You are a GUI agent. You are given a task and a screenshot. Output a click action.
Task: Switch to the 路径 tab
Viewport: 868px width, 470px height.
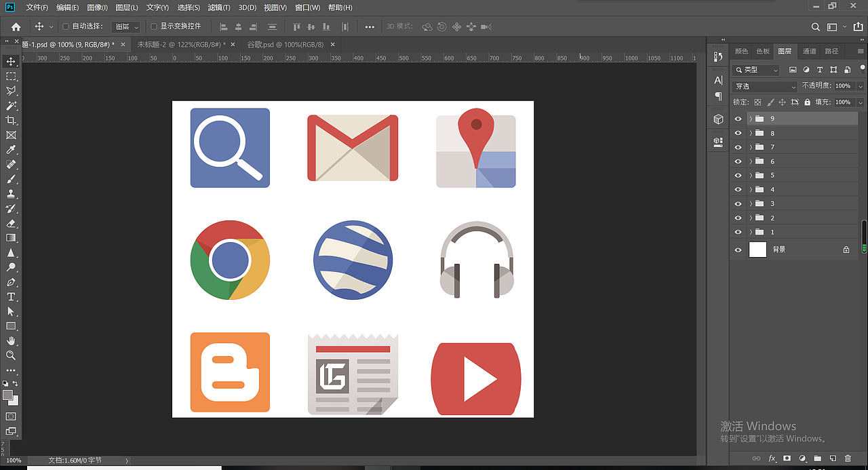click(x=831, y=51)
